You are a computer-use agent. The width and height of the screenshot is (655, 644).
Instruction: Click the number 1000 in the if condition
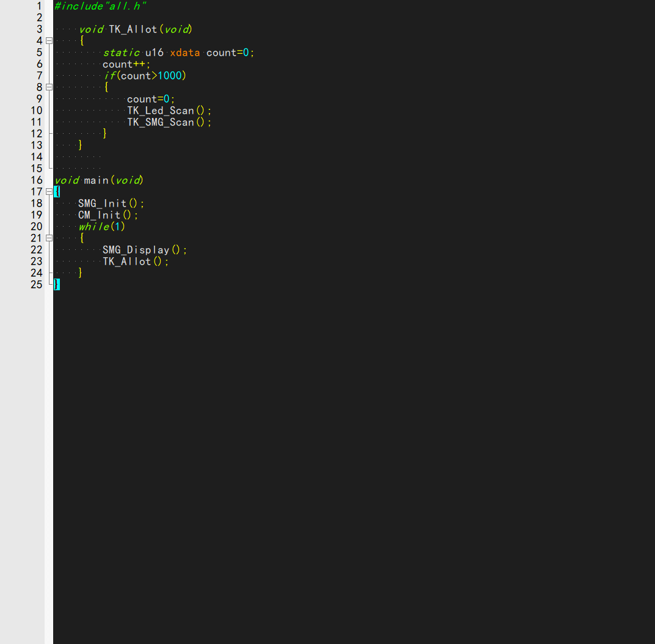[x=170, y=76]
